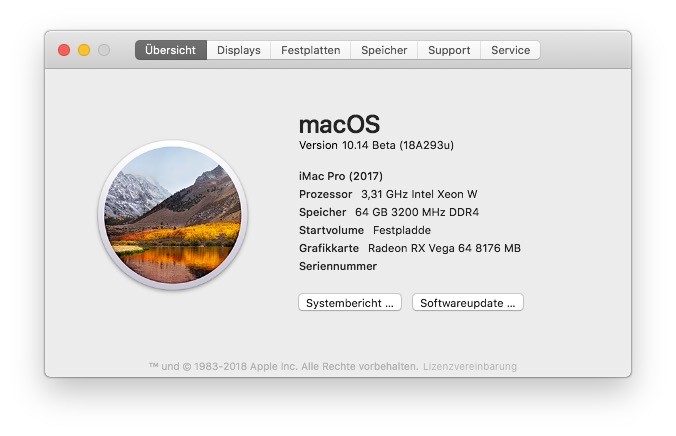676x436 pixels.
Task: Switch to the Service tab
Action: click(x=510, y=50)
